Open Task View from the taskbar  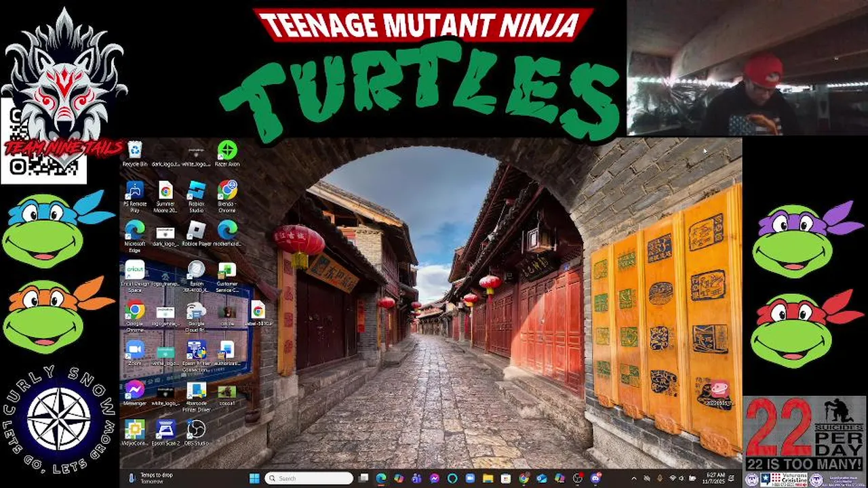pos(363,479)
